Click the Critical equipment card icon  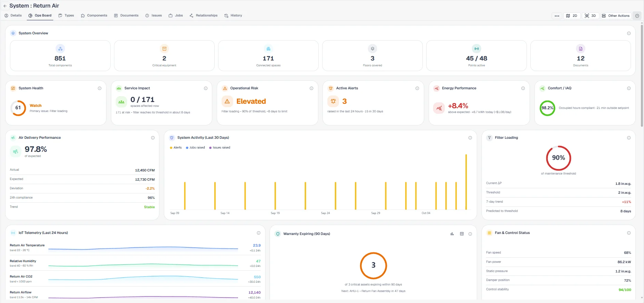[x=164, y=49]
